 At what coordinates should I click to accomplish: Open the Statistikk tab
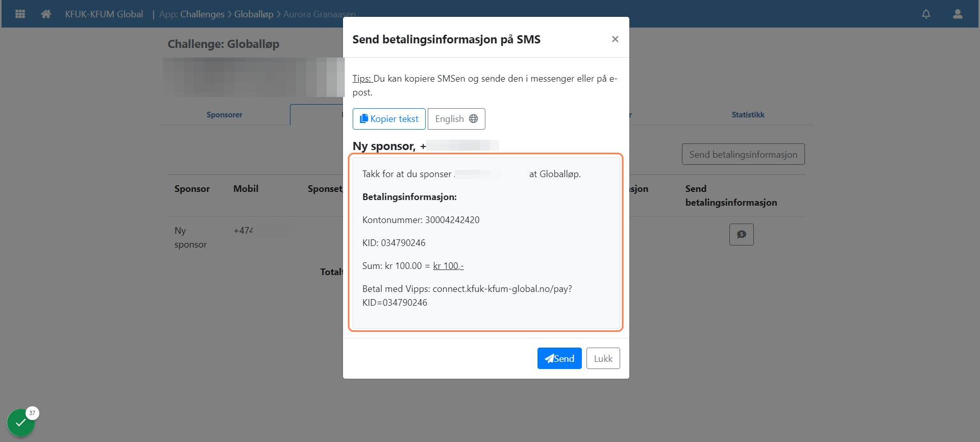(748, 115)
